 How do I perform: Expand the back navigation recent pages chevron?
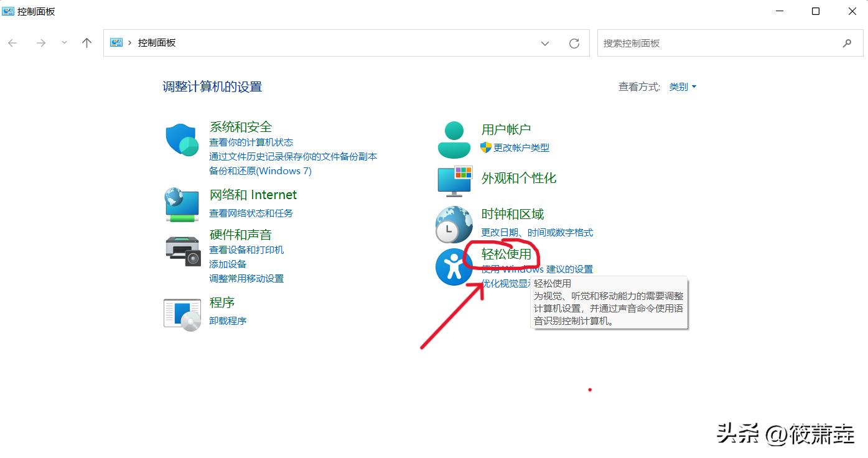63,43
